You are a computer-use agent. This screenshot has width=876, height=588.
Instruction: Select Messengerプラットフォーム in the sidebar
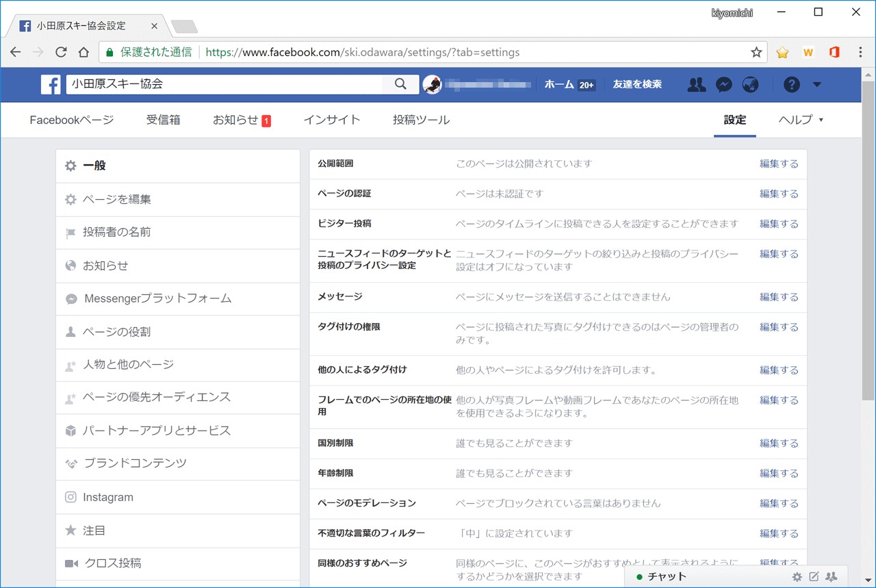[178, 298]
